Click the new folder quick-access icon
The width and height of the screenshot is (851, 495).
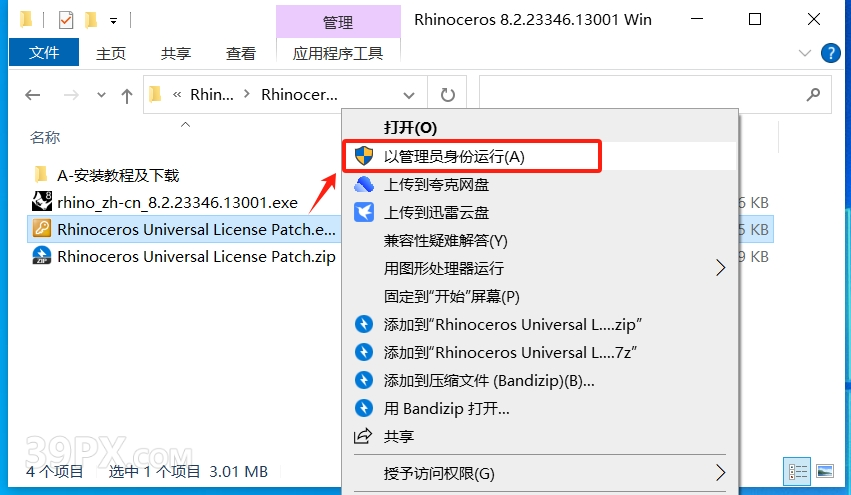[91, 21]
